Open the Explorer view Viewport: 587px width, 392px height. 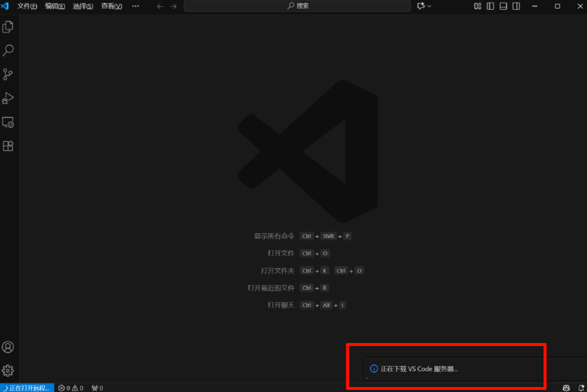8,27
